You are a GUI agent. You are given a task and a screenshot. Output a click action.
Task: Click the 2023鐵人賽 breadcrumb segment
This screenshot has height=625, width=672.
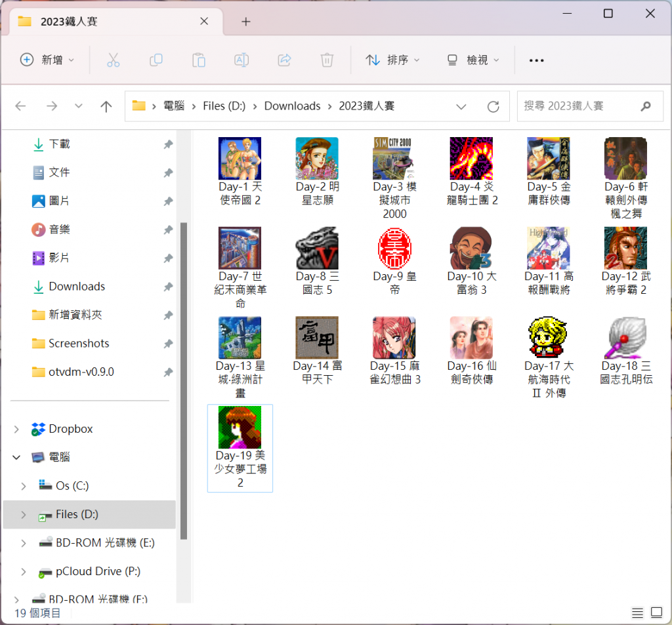coord(367,106)
